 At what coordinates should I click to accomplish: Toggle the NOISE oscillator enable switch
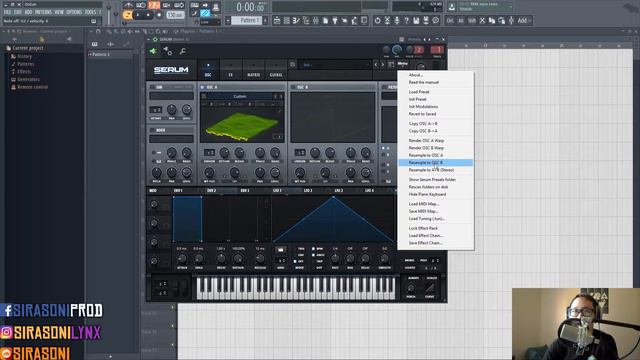coord(152,130)
